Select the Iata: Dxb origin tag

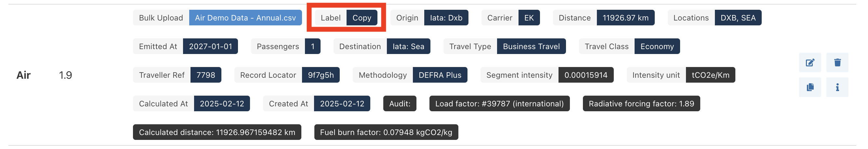click(x=446, y=18)
